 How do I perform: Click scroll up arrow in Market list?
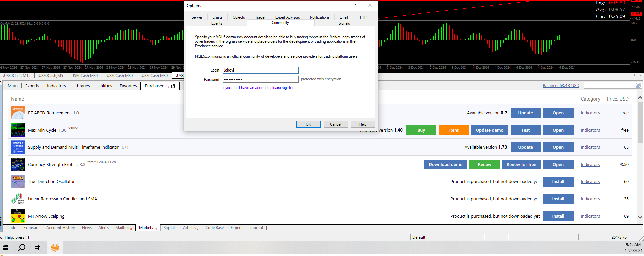click(640, 98)
